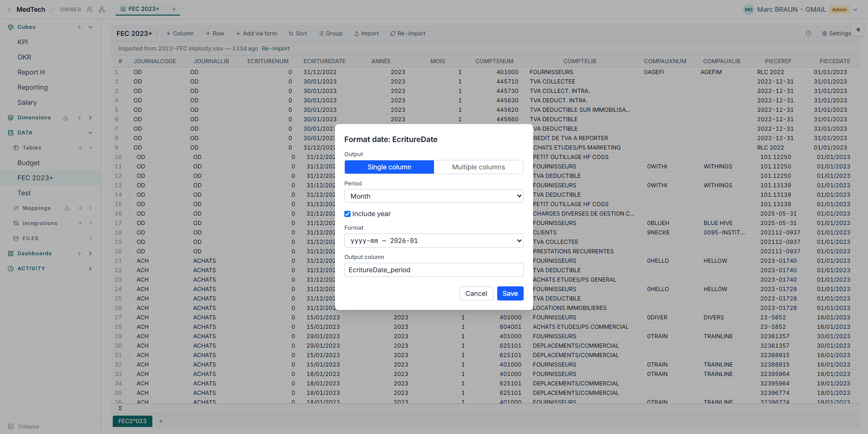The image size is (868, 434).
Task: Edit the Output column name field
Action: coord(434,270)
